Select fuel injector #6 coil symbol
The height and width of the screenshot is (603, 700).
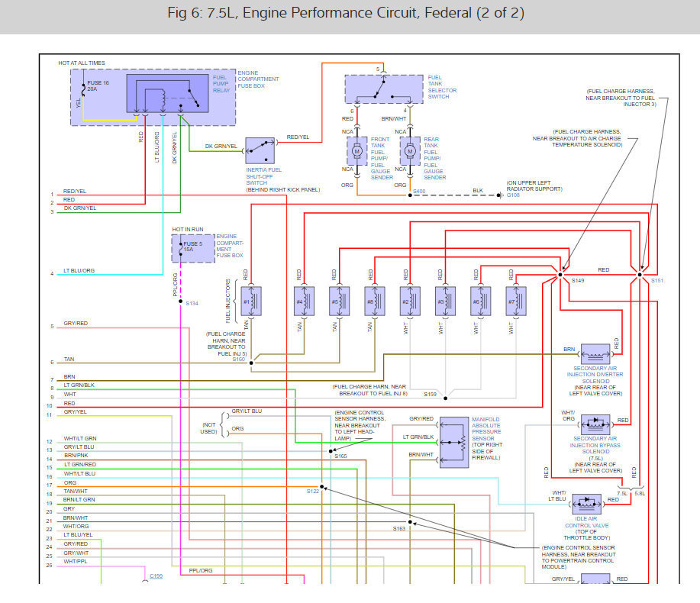(480, 301)
